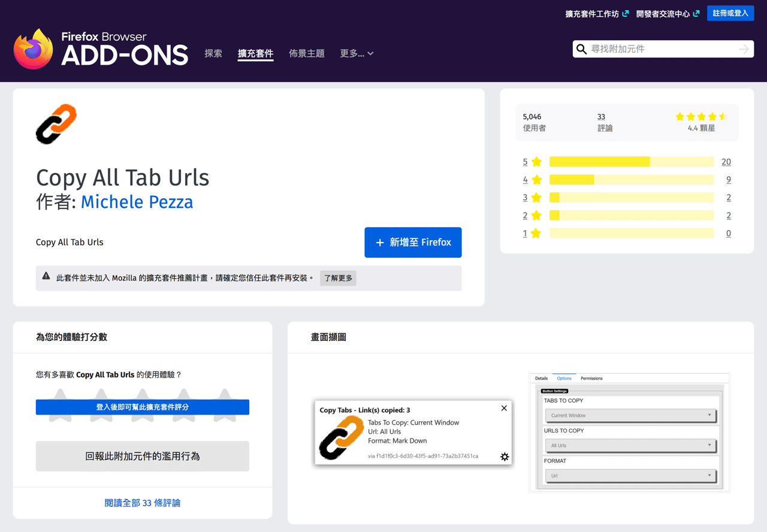Open the 探索 navigation item

213,53
